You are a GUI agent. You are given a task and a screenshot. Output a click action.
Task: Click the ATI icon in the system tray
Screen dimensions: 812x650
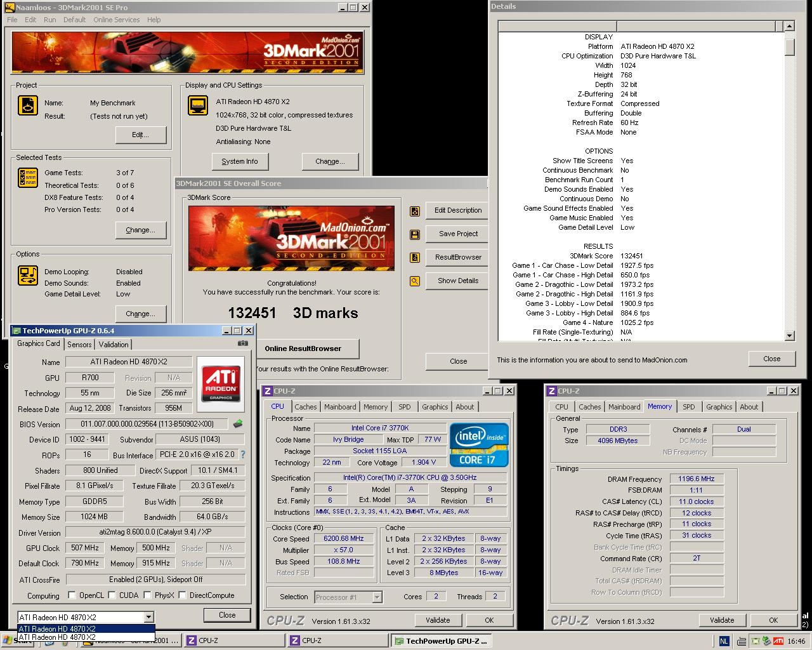click(778, 641)
